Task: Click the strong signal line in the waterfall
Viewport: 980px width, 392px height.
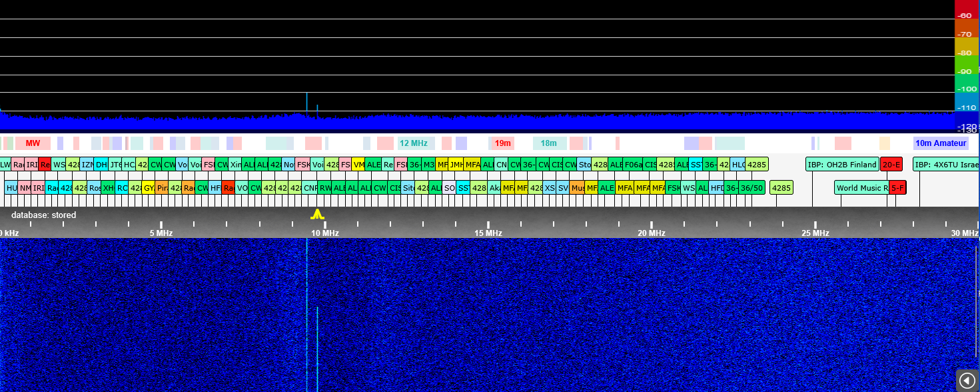Action: pyautogui.click(x=306, y=313)
